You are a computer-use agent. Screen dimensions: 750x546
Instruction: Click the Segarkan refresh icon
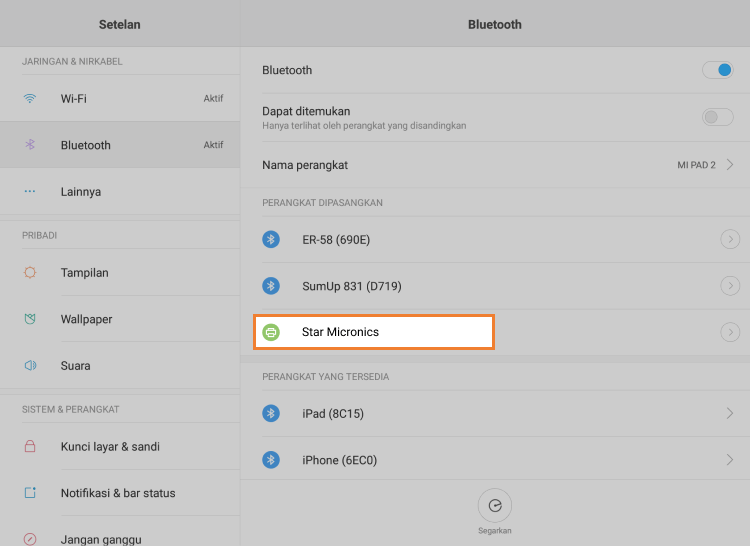[495, 505]
